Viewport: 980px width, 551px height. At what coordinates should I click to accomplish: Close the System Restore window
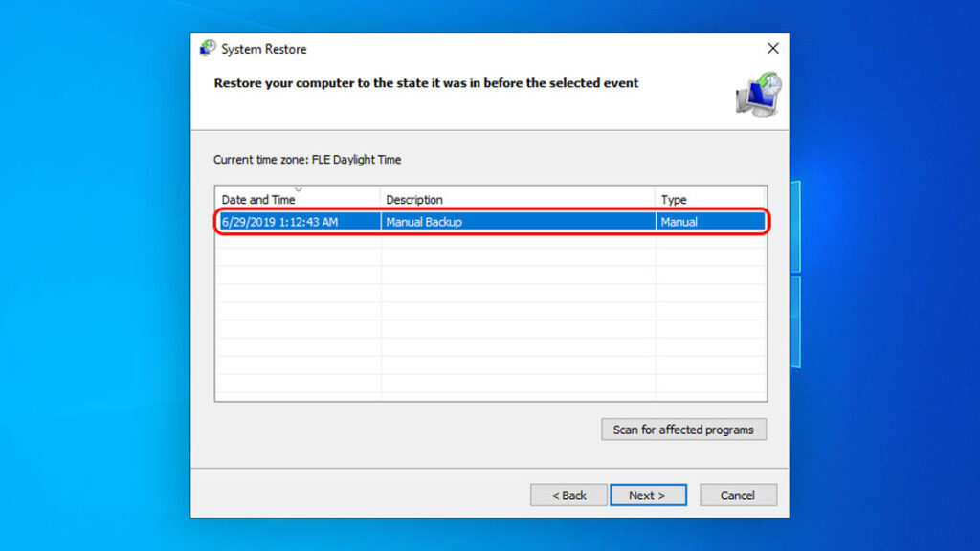coord(772,48)
